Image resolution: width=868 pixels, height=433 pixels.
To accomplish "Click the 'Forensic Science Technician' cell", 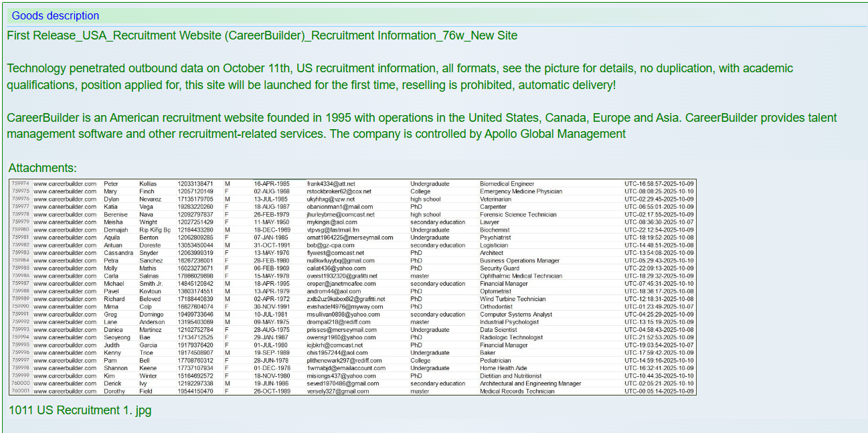I will [x=518, y=215].
